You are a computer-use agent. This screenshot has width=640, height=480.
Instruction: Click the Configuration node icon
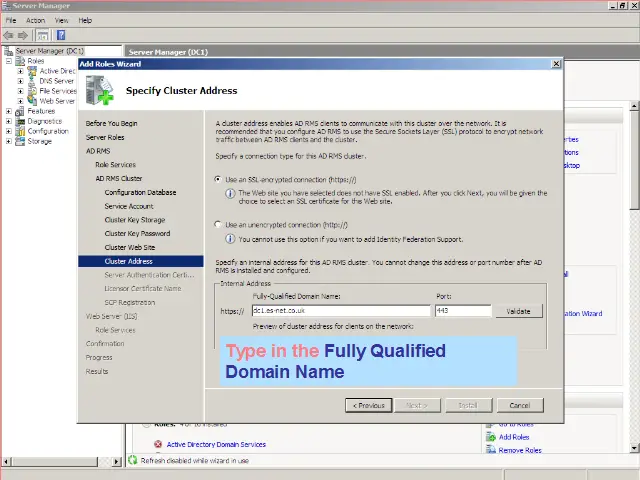coord(20,131)
